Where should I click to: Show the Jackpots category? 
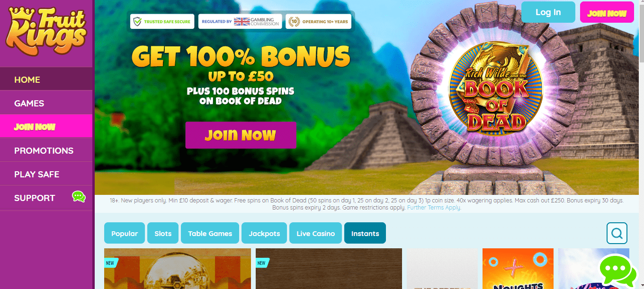(x=264, y=233)
